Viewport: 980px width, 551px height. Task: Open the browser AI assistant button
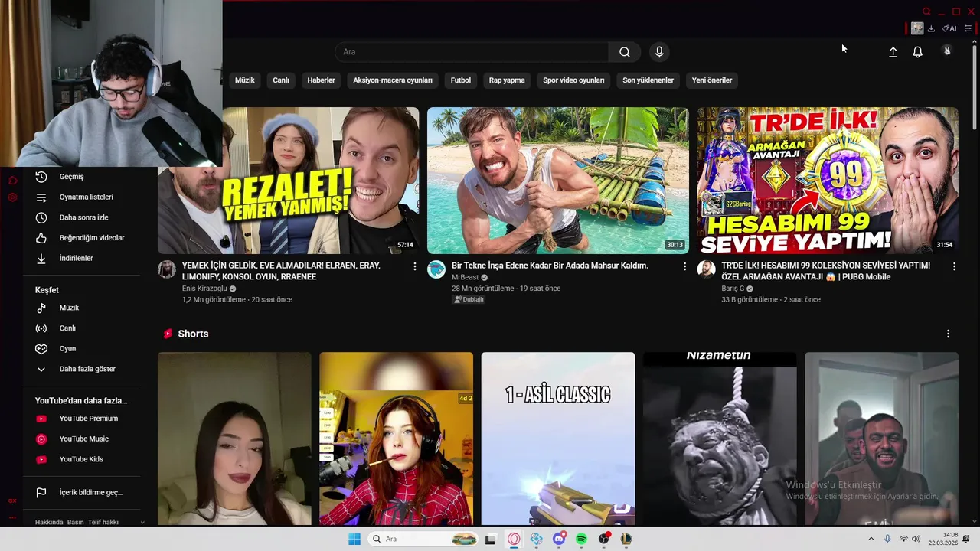pyautogui.click(x=949, y=28)
